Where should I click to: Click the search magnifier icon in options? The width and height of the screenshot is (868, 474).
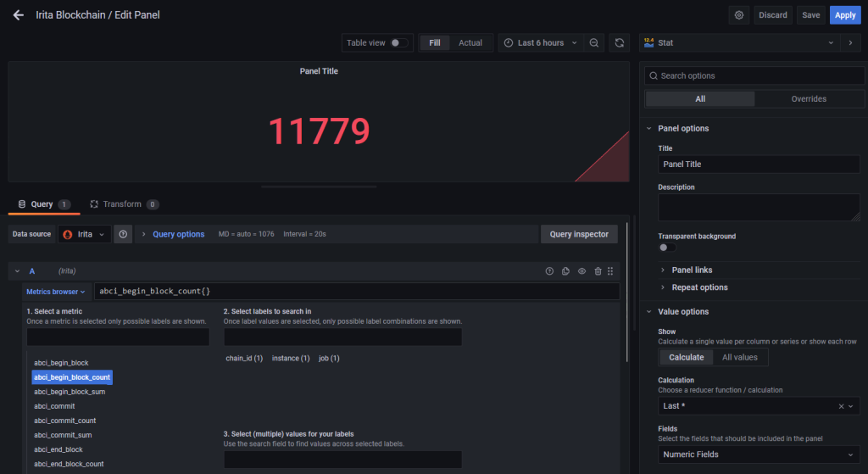[654, 75]
